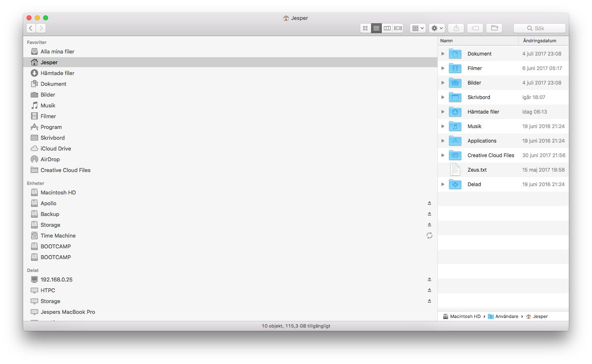592x364 pixels.
Task: Select Alla mina filer in sidebar
Action: point(230,51)
